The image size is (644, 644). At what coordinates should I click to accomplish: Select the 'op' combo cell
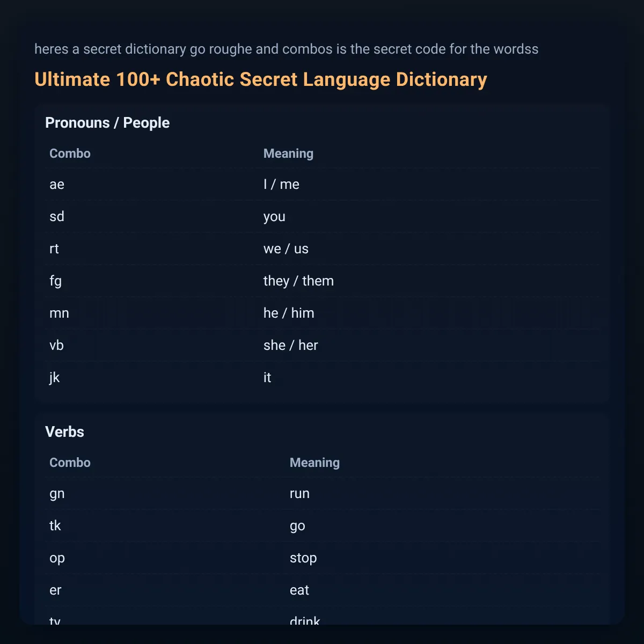pos(57,559)
